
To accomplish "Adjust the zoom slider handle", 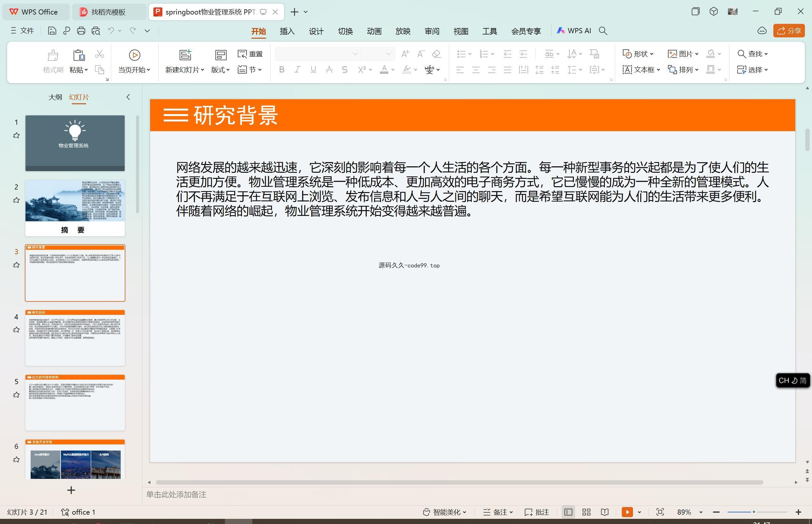I will click(754, 512).
